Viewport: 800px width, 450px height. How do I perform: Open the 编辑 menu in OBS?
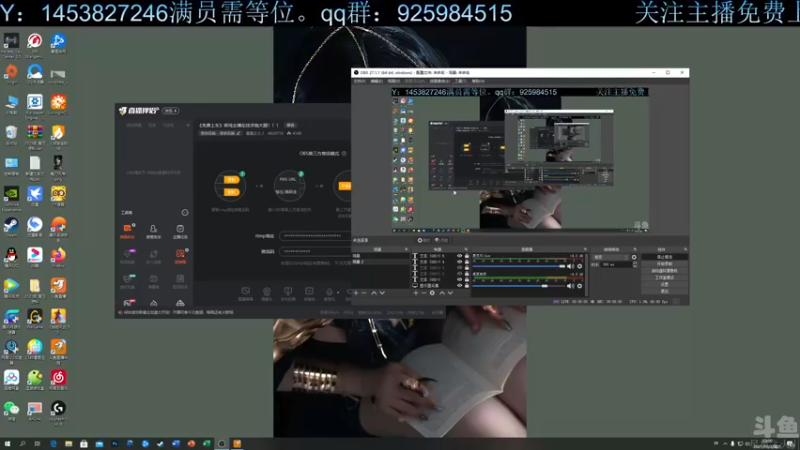pos(377,81)
